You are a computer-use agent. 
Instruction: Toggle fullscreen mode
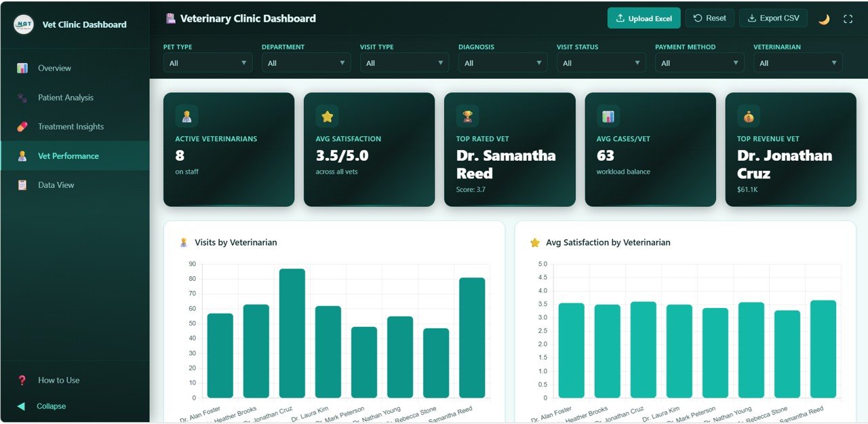point(848,20)
